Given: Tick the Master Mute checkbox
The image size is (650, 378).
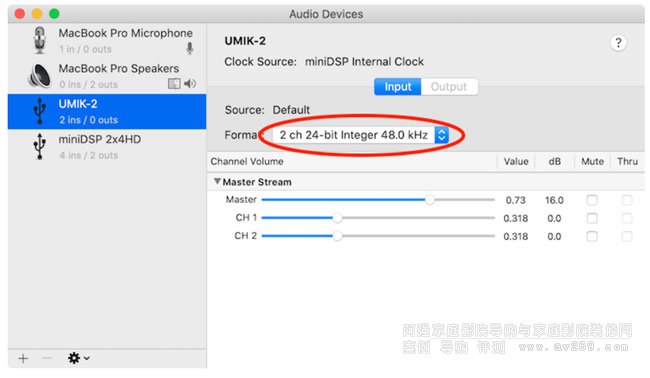Looking at the screenshot, I should point(592,200).
